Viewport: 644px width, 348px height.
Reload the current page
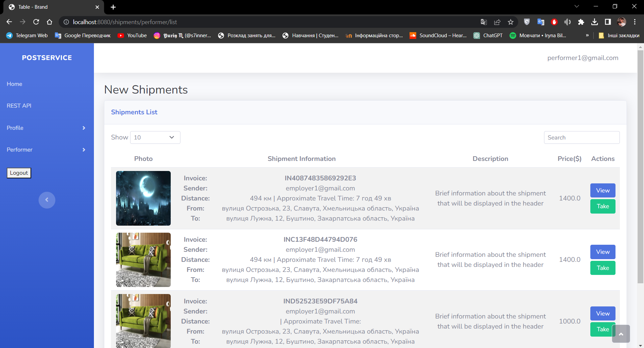(x=36, y=22)
